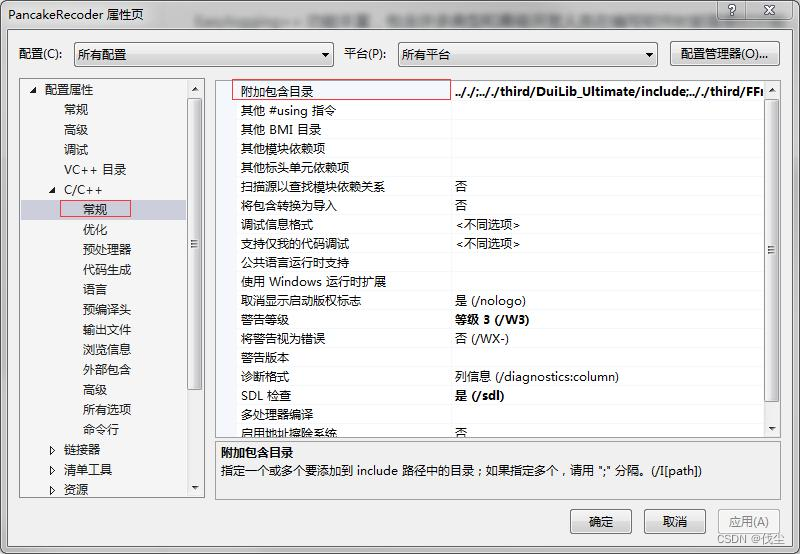
Task: Click the 其他模块依赖项 property
Action: point(283,148)
